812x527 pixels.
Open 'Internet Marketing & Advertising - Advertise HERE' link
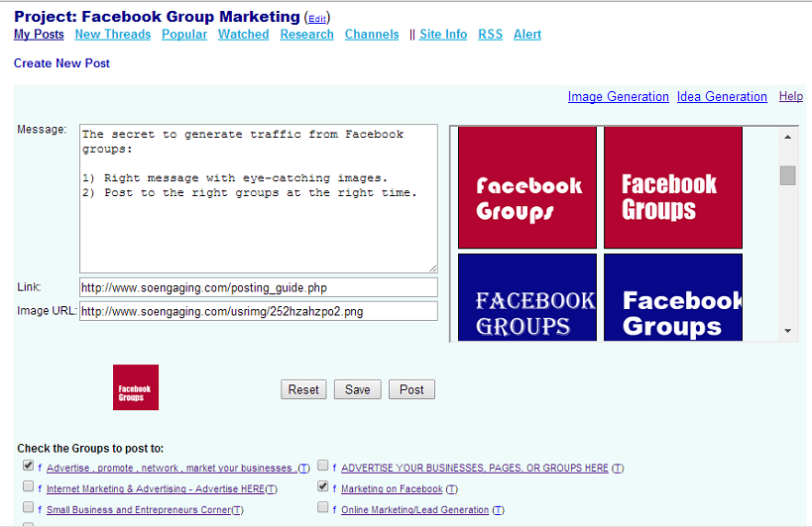(156, 488)
